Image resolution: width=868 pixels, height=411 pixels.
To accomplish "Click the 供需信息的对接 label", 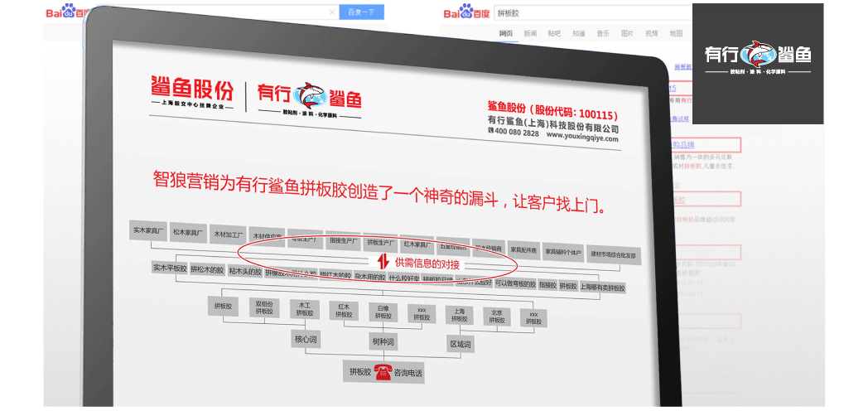I will click(x=427, y=262).
